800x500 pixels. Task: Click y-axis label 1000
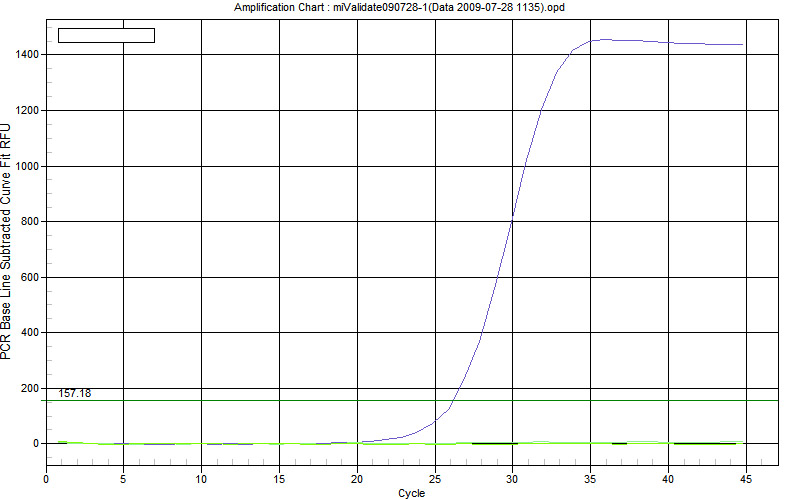point(27,166)
